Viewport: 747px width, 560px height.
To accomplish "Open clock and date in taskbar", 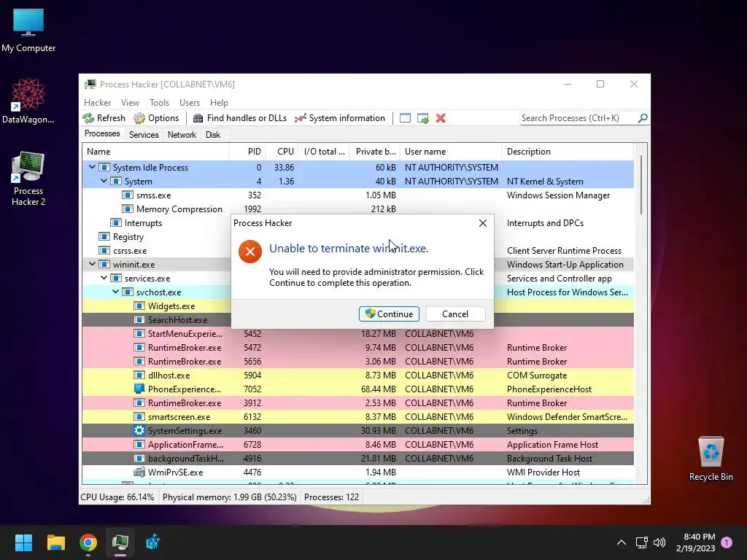I will [x=695, y=542].
